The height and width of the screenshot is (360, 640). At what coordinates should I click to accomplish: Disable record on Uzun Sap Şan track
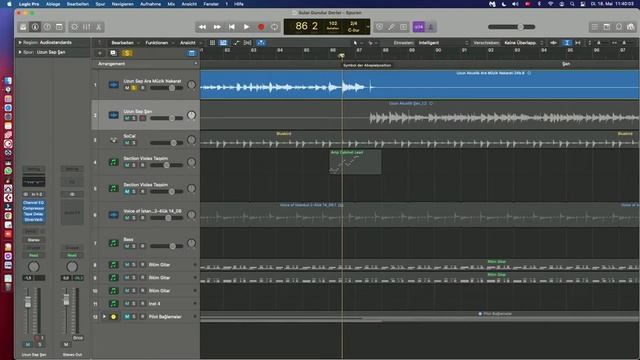pyautogui.click(x=142, y=118)
